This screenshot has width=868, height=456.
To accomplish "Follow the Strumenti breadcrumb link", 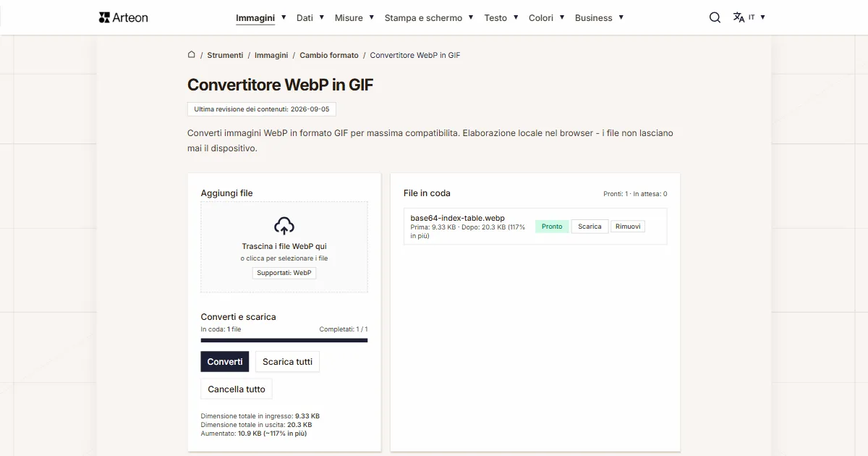I will point(225,55).
